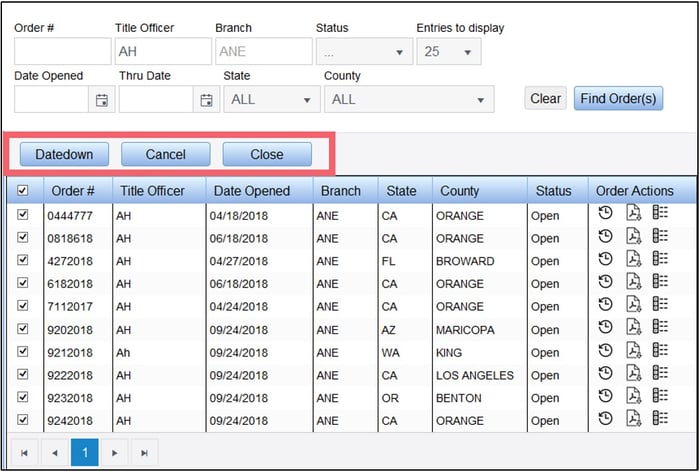View history for order 7112017
The height and width of the screenshot is (472, 700).
click(605, 304)
